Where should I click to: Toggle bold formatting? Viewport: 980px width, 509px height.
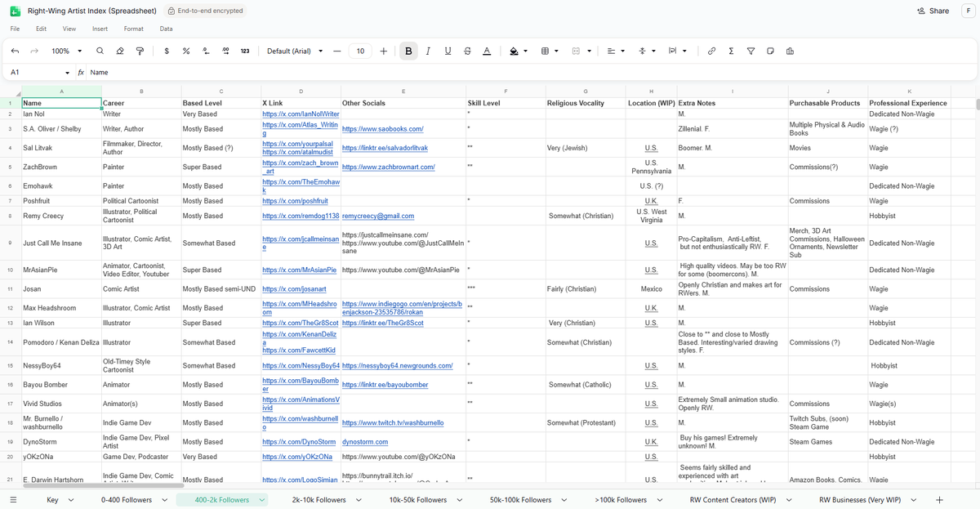408,51
